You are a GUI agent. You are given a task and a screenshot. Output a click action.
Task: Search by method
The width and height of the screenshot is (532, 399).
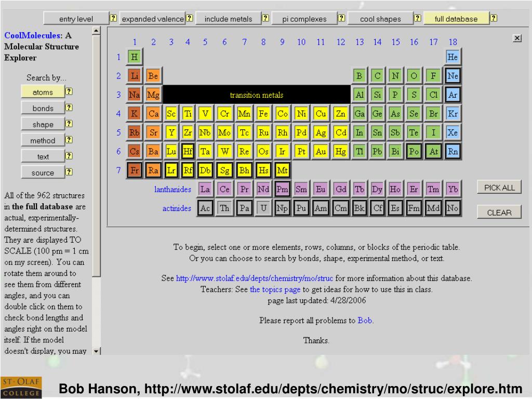click(43, 140)
